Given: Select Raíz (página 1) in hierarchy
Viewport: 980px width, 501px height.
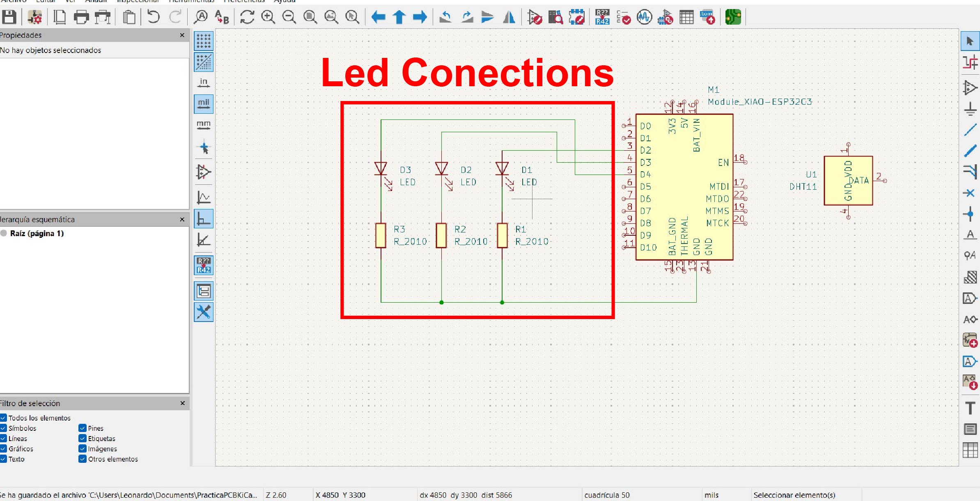Looking at the screenshot, I should coord(37,233).
